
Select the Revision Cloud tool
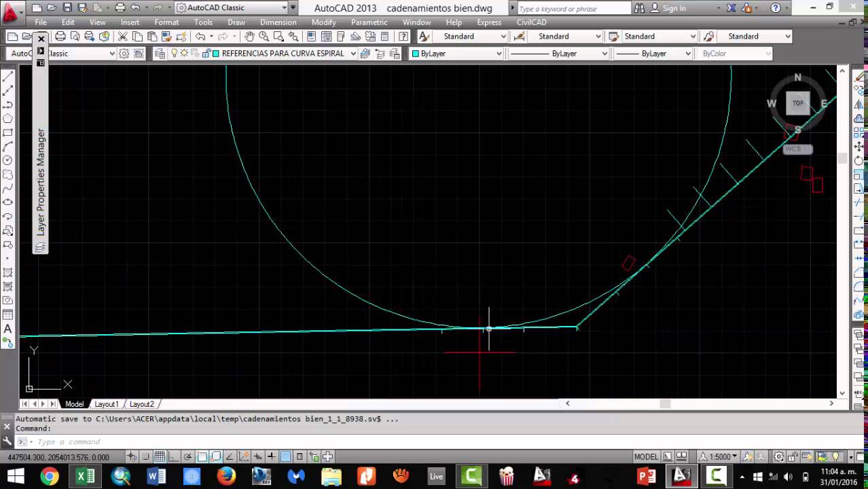point(8,175)
